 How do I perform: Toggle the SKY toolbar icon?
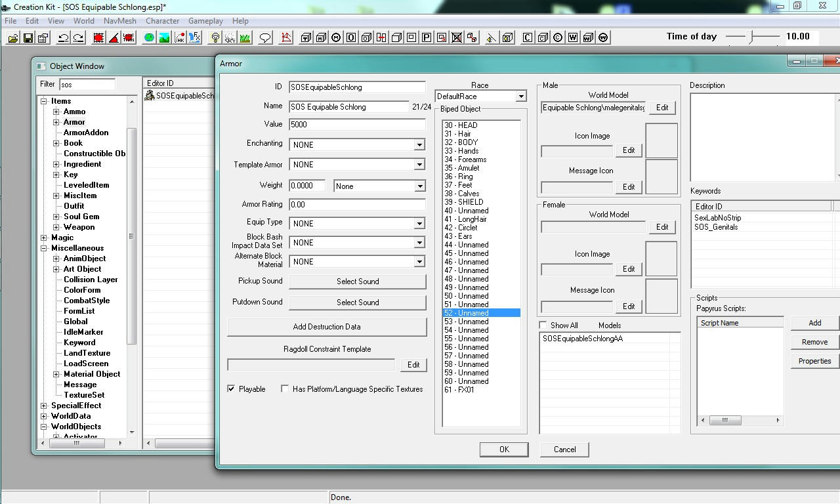click(x=230, y=37)
